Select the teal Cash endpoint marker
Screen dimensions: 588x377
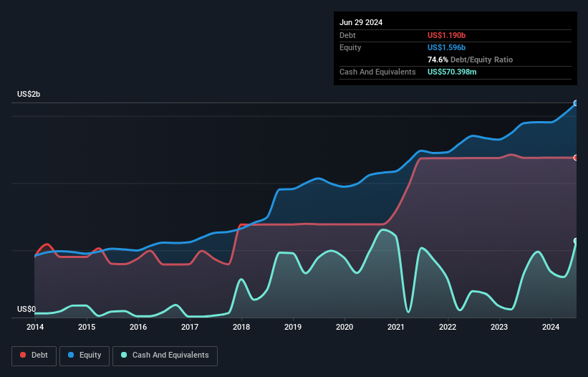(x=576, y=241)
